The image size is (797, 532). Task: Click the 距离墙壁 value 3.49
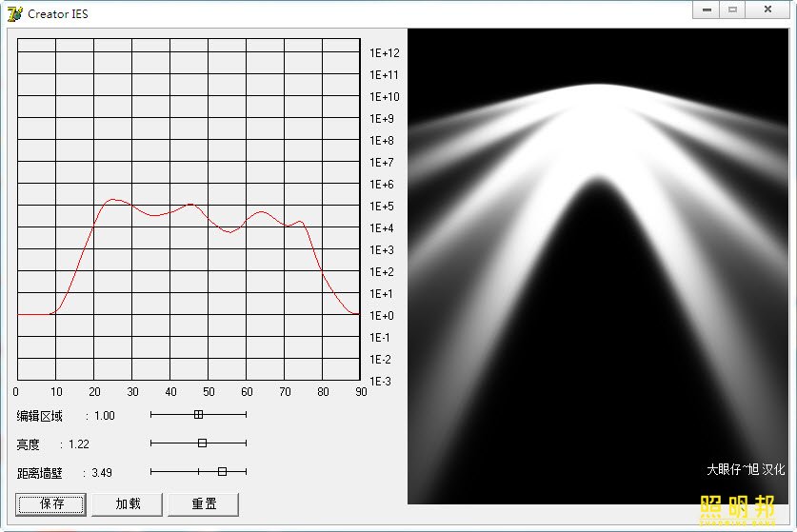tap(102, 472)
